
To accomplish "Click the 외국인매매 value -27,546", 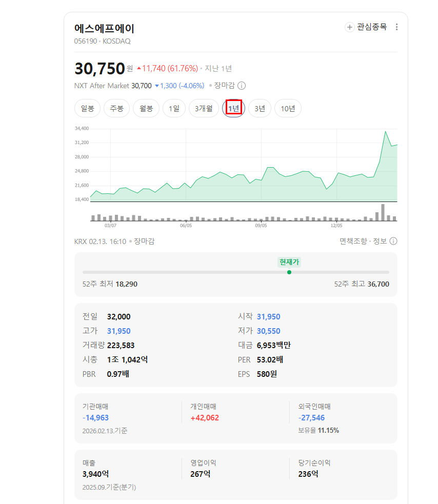I will pos(311,418).
